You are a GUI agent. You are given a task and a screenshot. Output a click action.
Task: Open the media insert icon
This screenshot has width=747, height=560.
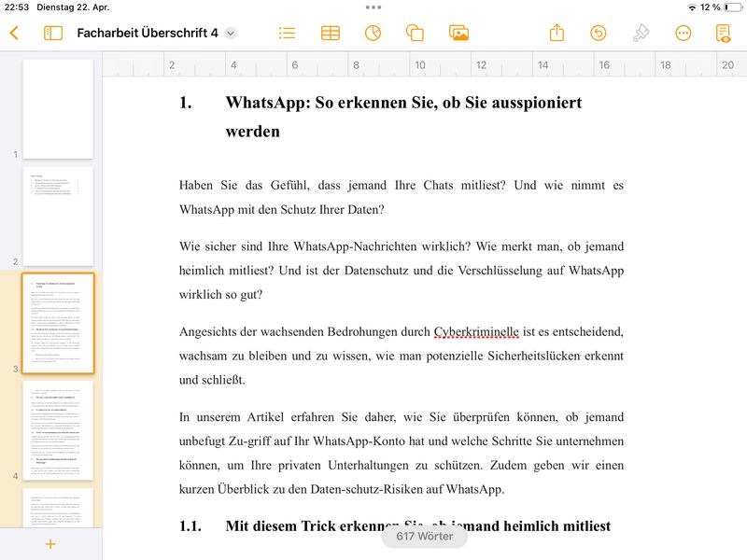point(458,33)
